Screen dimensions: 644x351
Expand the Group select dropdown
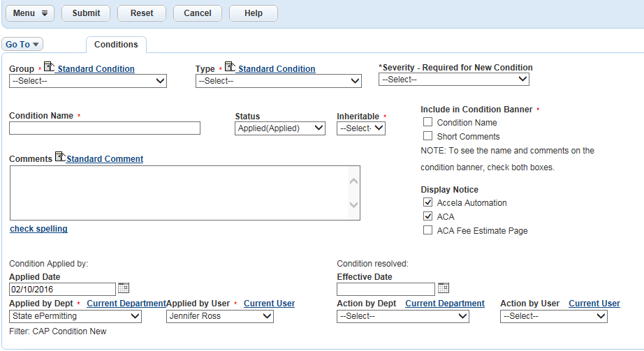click(x=88, y=81)
